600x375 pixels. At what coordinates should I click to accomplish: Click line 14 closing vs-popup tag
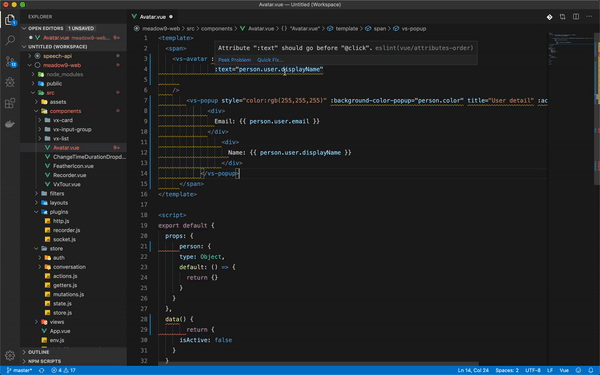[220, 174]
